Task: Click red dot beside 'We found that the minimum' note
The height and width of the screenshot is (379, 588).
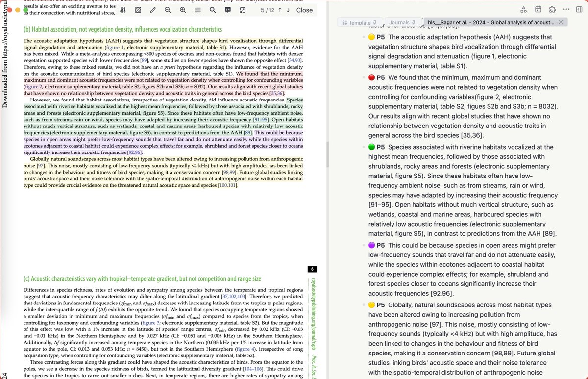Action: (x=372, y=77)
